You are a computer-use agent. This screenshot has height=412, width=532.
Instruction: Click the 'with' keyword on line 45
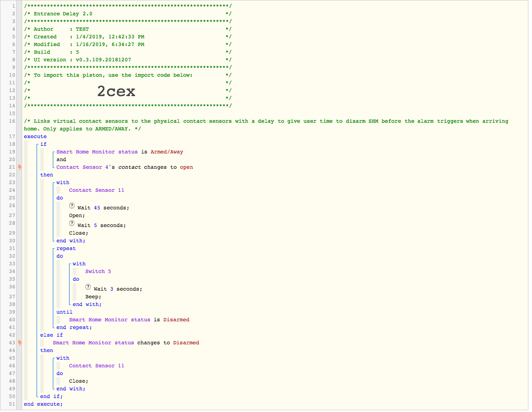(x=63, y=358)
